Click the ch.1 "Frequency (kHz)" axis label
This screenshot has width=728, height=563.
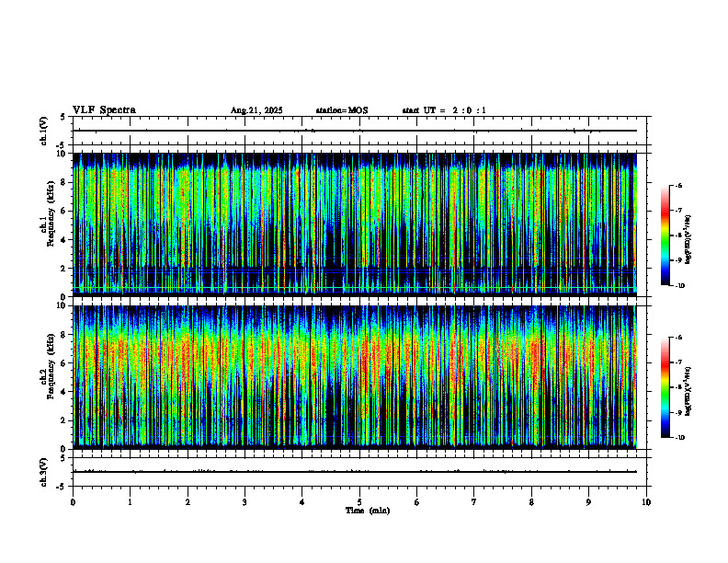51,214
